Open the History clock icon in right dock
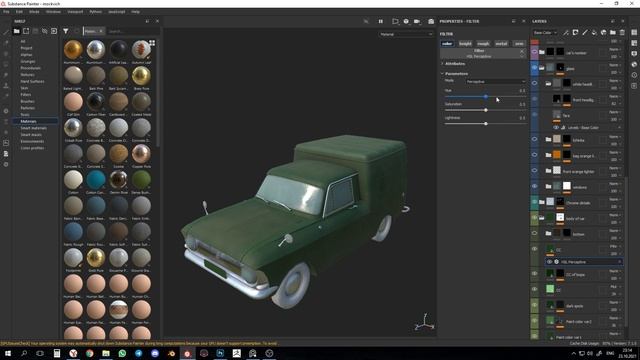This screenshot has width=640, height=360. pos(634,75)
